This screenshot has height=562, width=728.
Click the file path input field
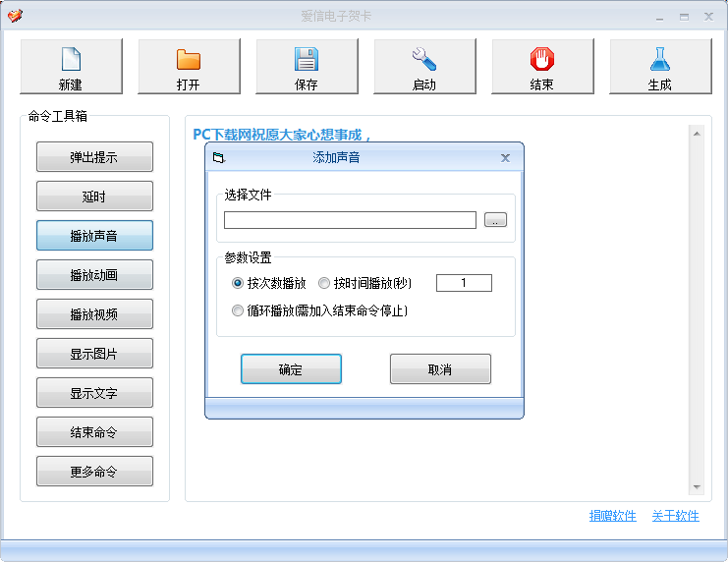pos(350,220)
